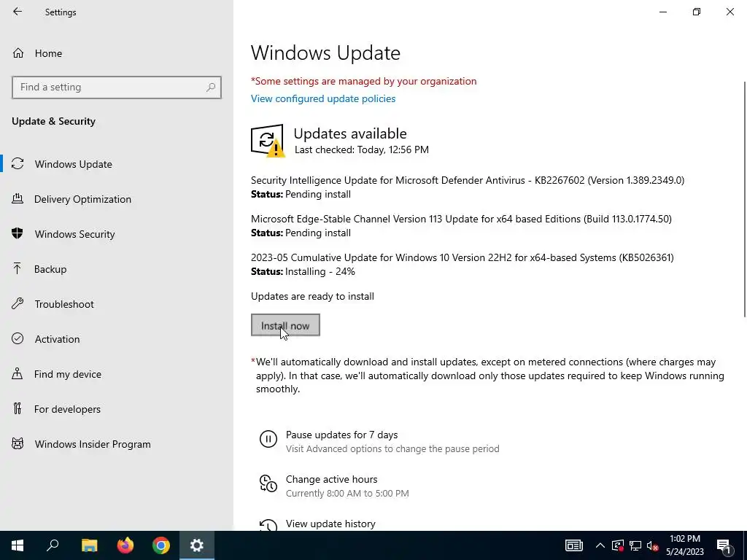The height and width of the screenshot is (560, 747).
Task: Click the Activation checkmark circle icon
Action: [x=18, y=338]
